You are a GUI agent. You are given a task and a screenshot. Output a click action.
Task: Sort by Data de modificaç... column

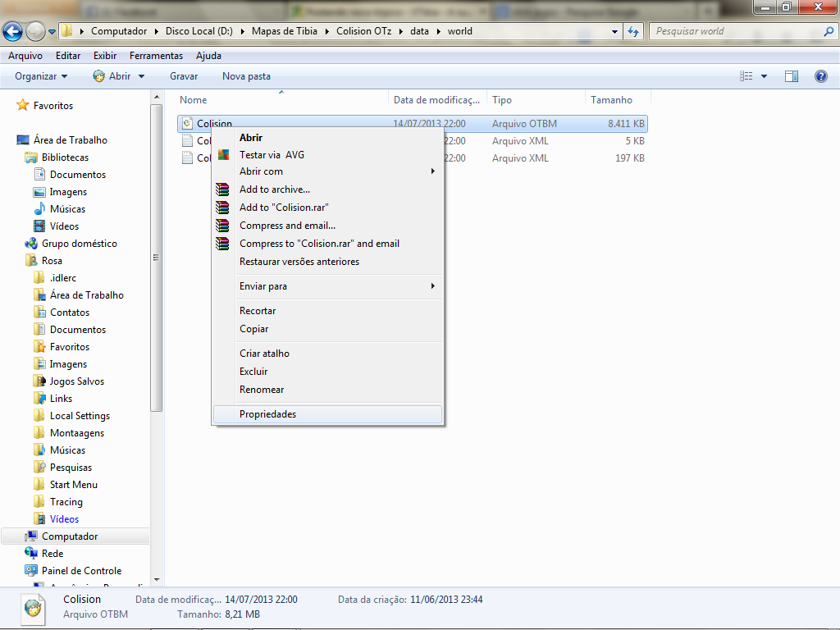pos(437,99)
